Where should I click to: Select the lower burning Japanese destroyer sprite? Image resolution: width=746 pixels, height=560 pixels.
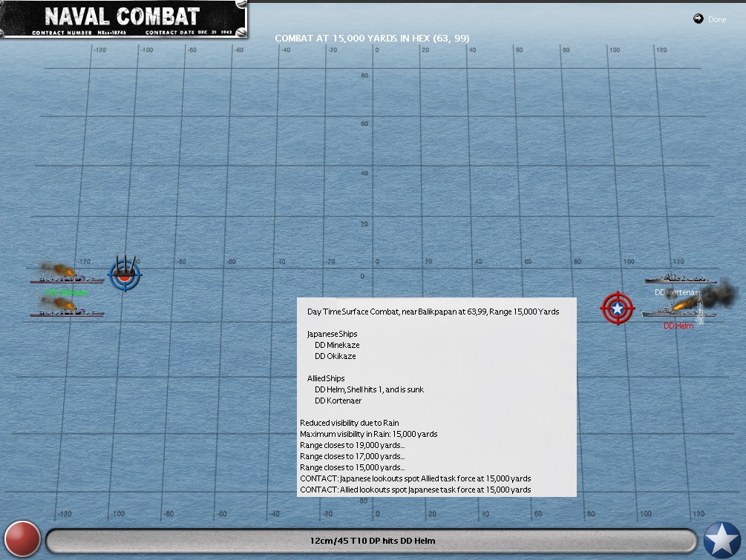click(67, 308)
